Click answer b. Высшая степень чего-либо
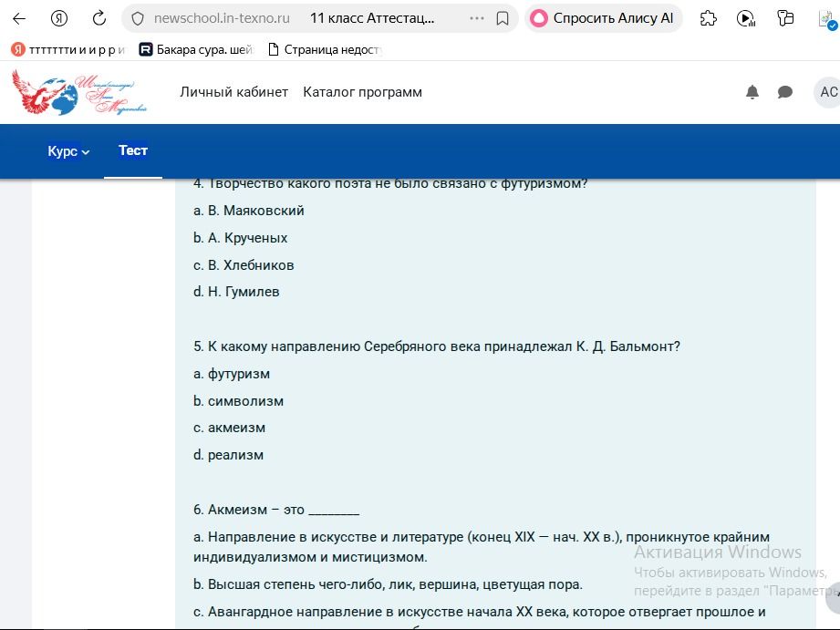Image resolution: width=840 pixels, height=630 pixels. pos(388,584)
